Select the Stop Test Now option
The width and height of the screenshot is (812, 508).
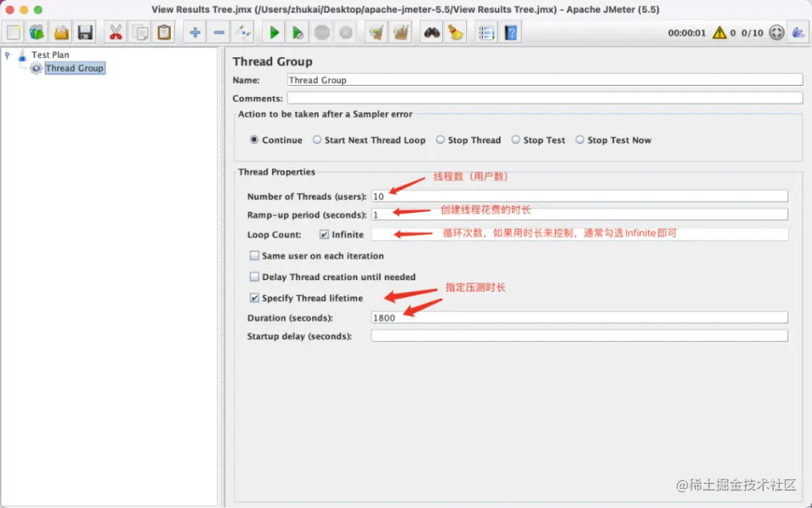580,140
